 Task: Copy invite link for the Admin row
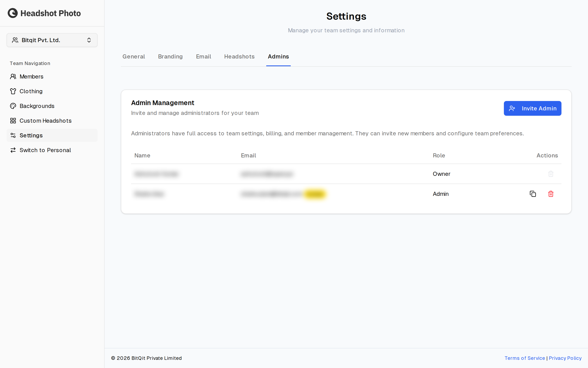pyautogui.click(x=533, y=194)
